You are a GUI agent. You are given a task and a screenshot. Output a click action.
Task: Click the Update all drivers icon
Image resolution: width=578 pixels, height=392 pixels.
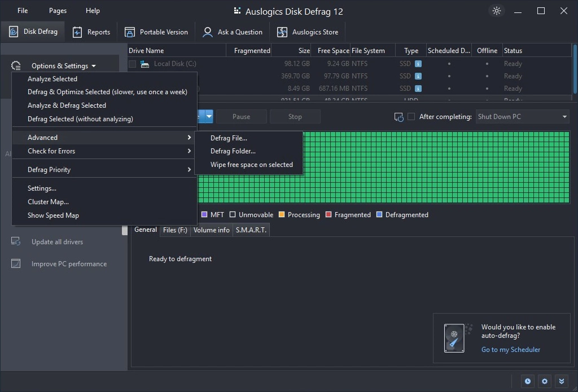pyautogui.click(x=16, y=242)
